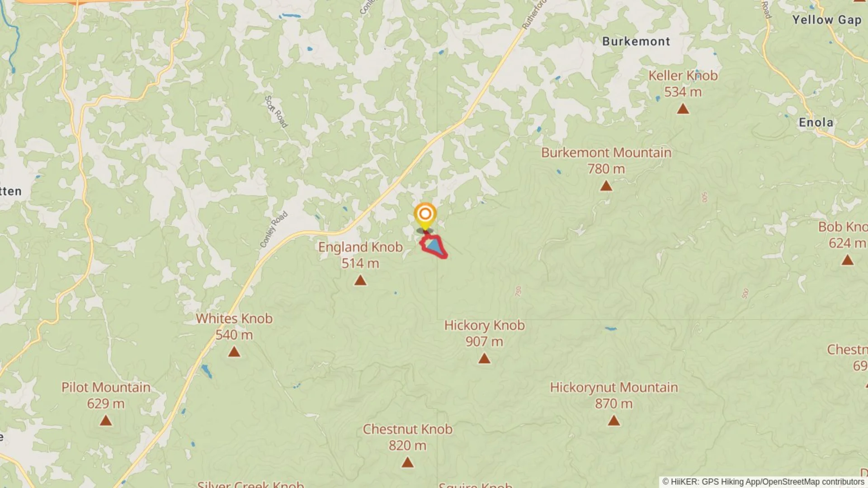
Task: Select the Yellow Gap place label
Action: pyautogui.click(x=827, y=20)
